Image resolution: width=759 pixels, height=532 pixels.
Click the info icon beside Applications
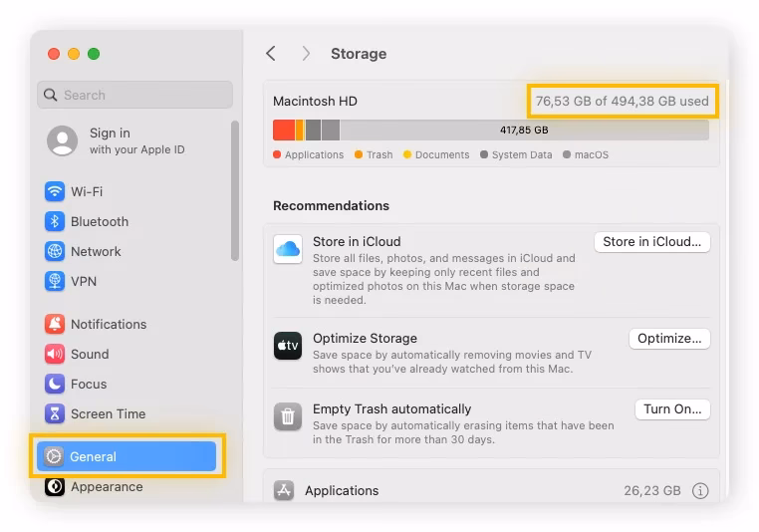coord(700,490)
